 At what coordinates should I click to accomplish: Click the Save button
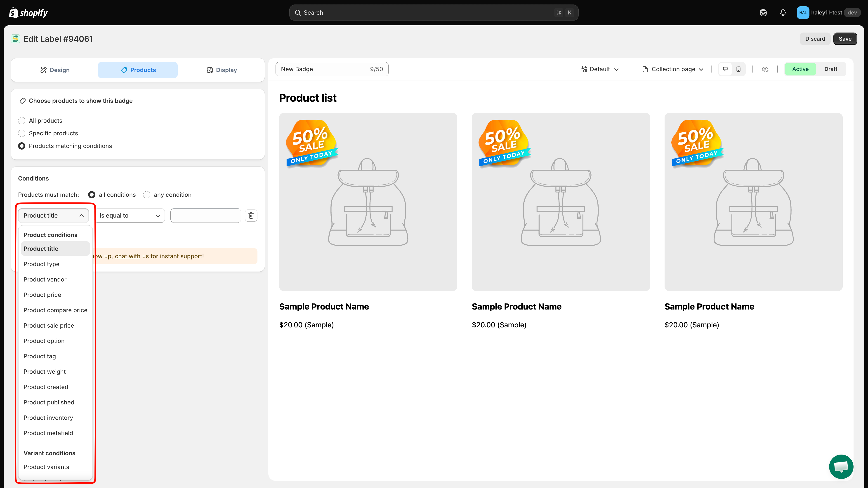845,39
